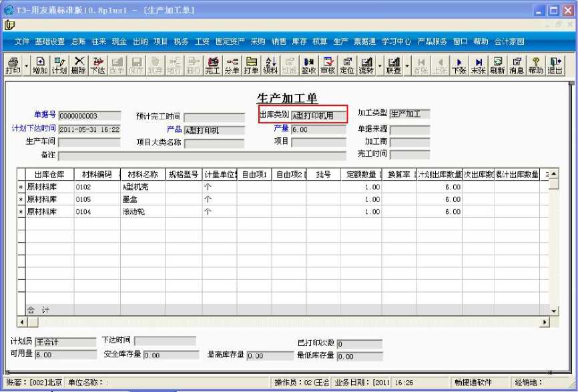Click the grid's horizontal scrollbar right arrow
The image size is (578, 392).
[x=545, y=323]
